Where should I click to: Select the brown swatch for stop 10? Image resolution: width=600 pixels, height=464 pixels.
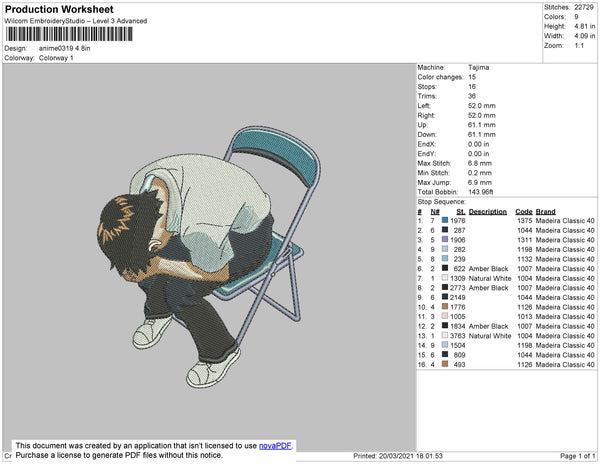[445, 306]
